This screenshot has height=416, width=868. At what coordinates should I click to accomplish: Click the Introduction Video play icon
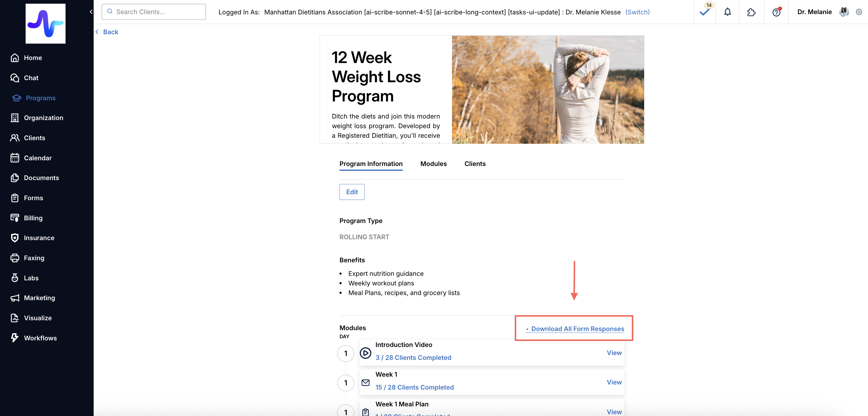[x=365, y=353]
